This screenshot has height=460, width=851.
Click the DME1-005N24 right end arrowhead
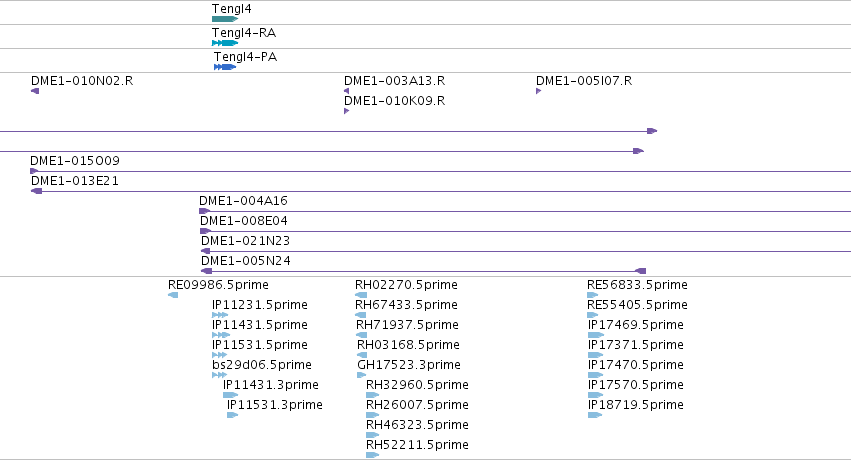point(640,270)
